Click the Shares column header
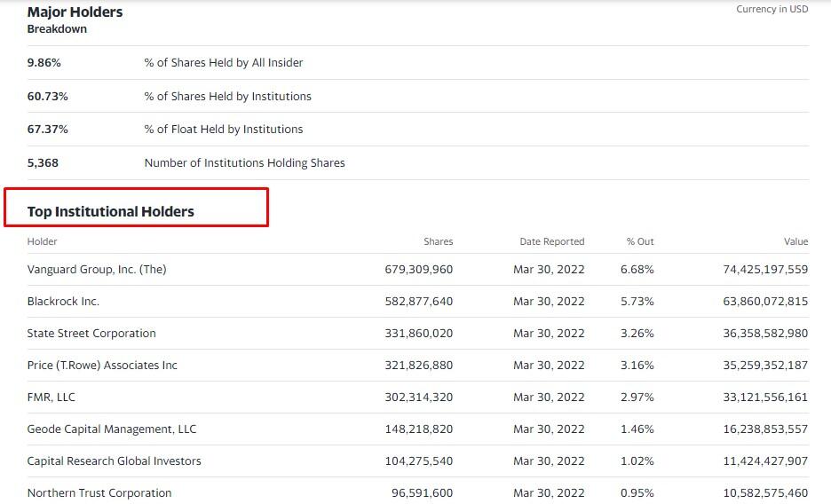 438,241
